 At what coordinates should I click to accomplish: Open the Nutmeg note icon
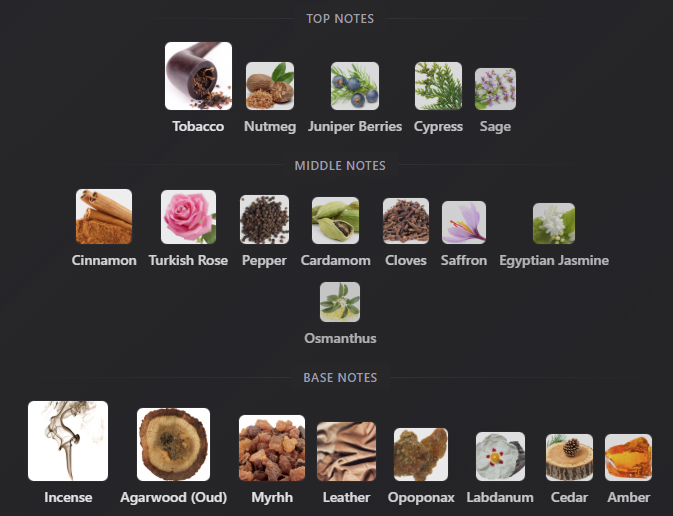(x=270, y=86)
